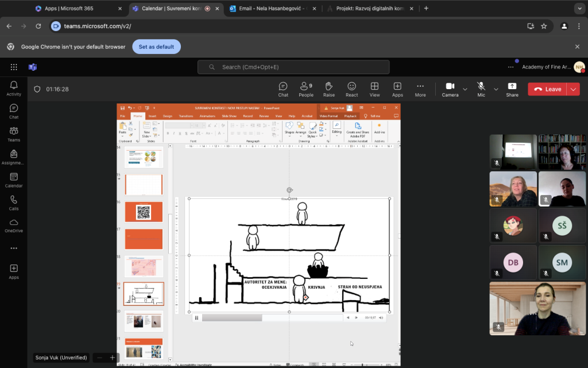This screenshot has width=588, height=368.
Task: Switch to the Email browser tab
Action: (x=267, y=9)
